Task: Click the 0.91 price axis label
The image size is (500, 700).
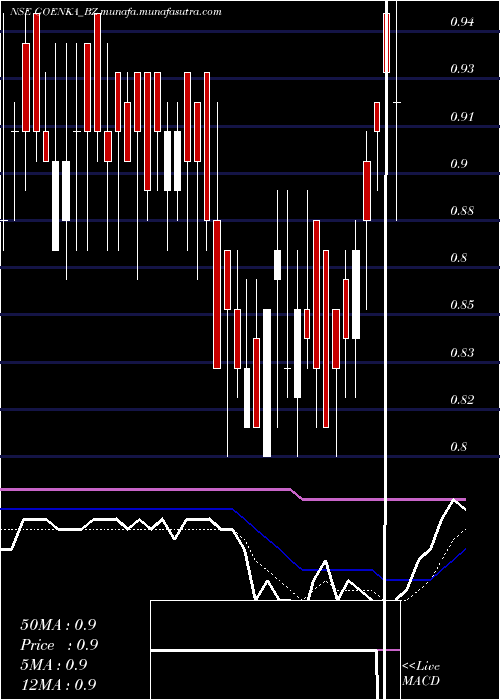Action: coord(462,117)
